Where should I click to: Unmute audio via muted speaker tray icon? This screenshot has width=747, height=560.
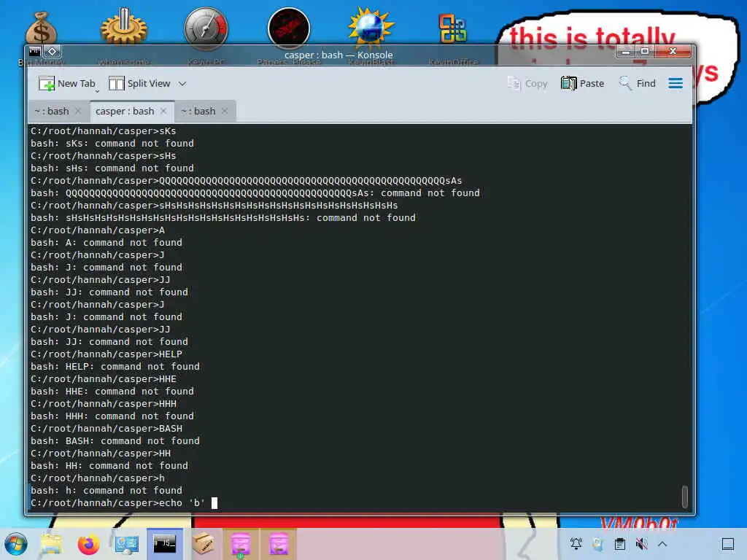642,544
